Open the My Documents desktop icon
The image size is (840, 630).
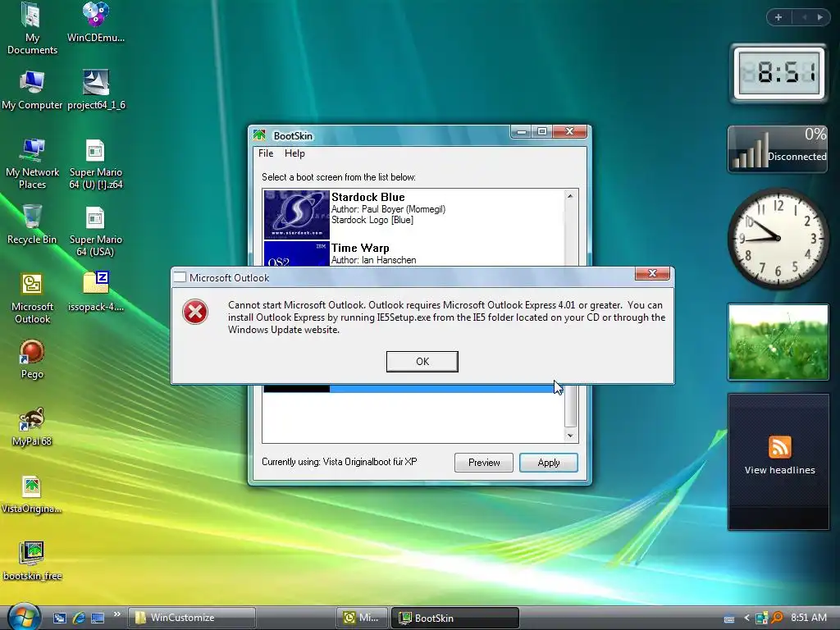(x=32, y=29)
